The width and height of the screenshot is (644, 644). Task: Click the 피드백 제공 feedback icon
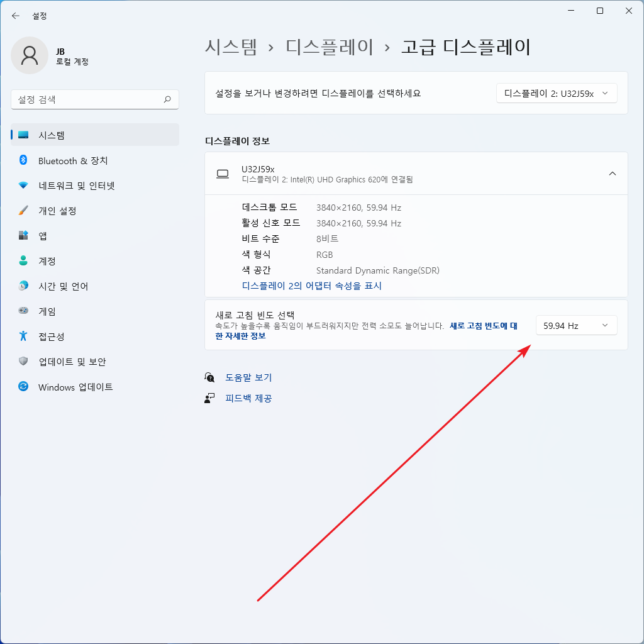(x=209, y=398)
